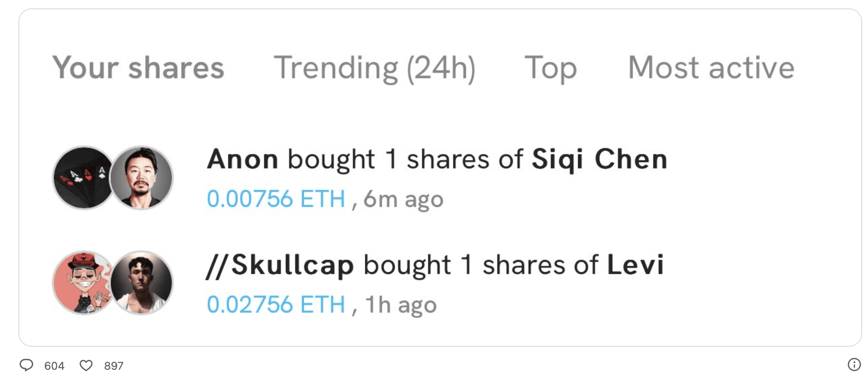This screenshot has width=868, height=376.
Task: Click the 6m ago timestamp
Action: (x=403, y=199)
